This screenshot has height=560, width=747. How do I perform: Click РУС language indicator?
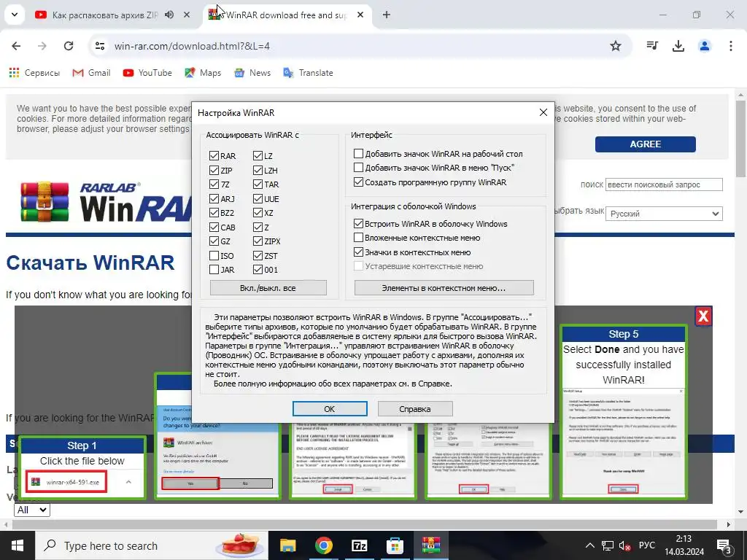647,545
